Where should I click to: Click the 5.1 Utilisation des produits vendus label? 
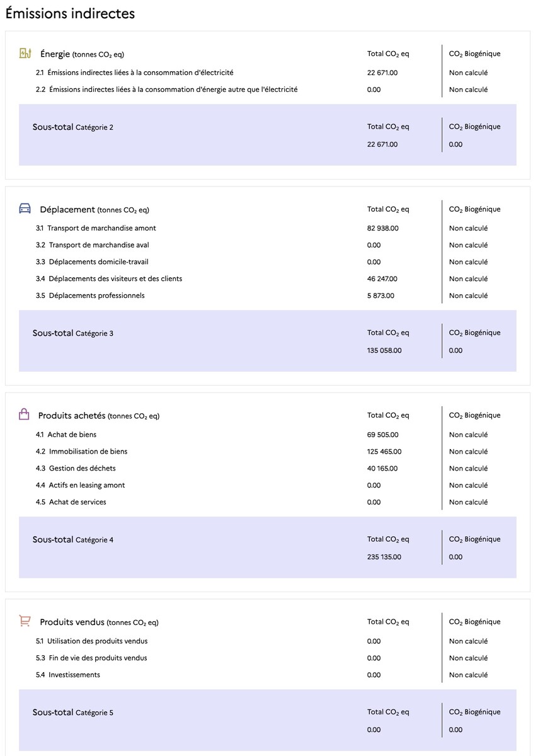[x=92, y=641]
